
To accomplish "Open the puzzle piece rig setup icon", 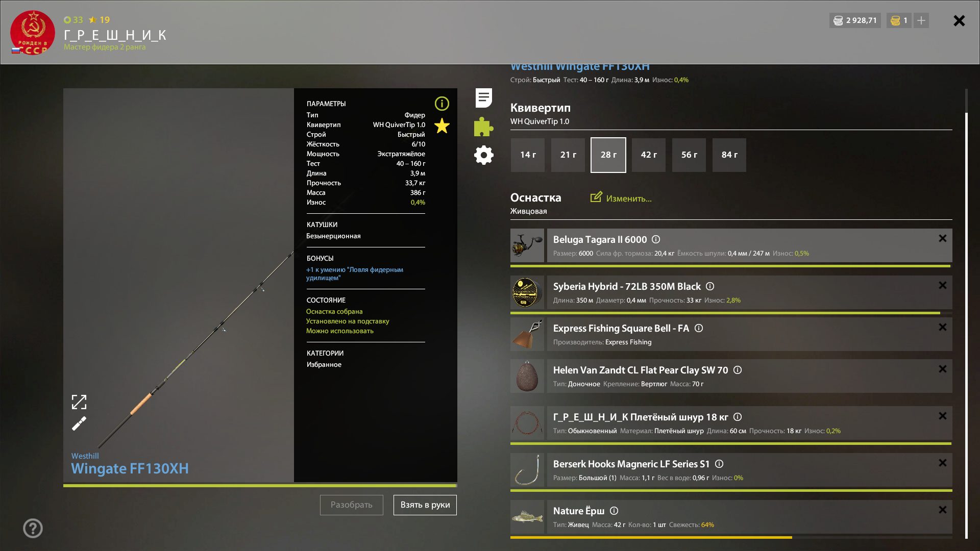I will click(x=483, y=127).
